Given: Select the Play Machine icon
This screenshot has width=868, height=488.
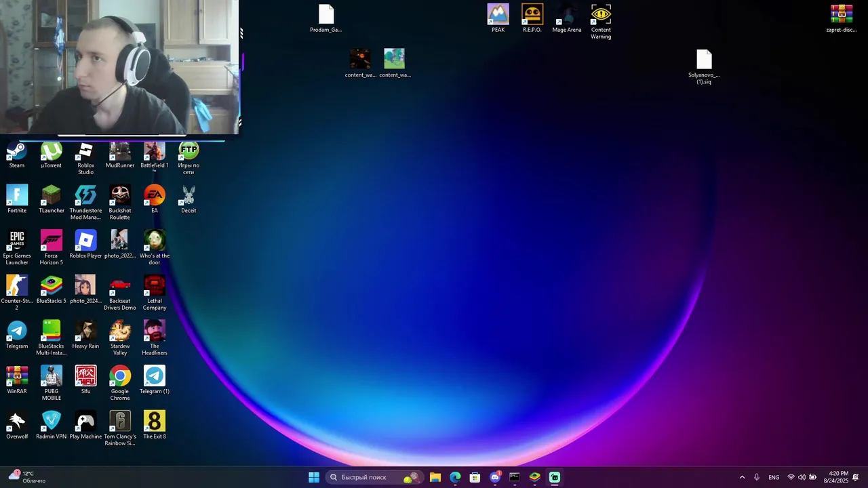Looking at the screenshot, I should tap(85, 426).
